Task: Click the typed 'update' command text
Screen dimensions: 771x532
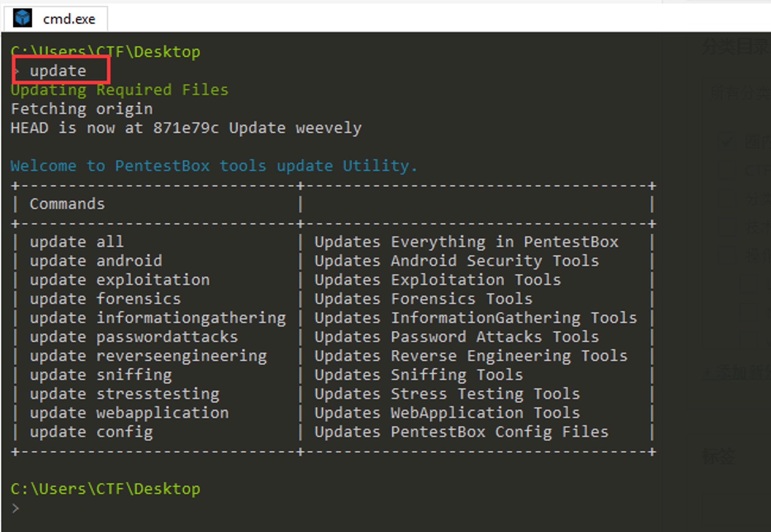Action: click(x=58, y=71)
